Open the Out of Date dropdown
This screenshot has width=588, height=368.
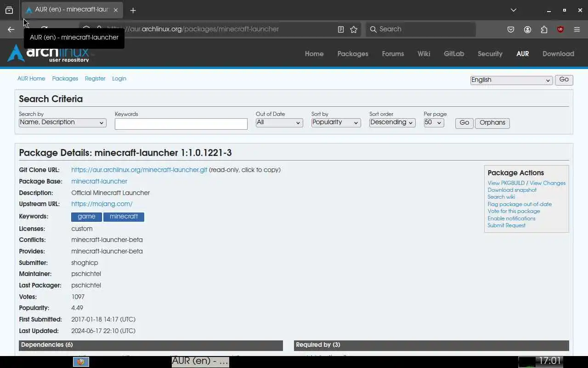(279, 122)
